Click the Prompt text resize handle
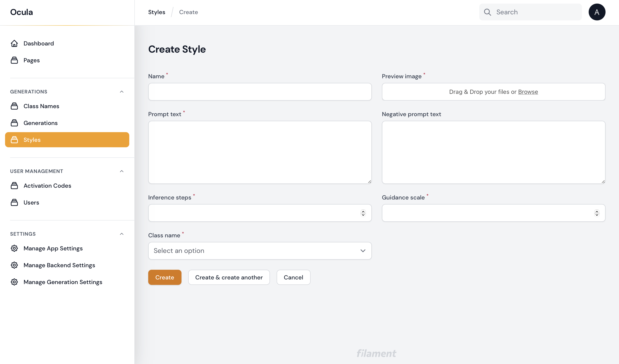This screenshot has height=364, width=619. tap(370, 182)
